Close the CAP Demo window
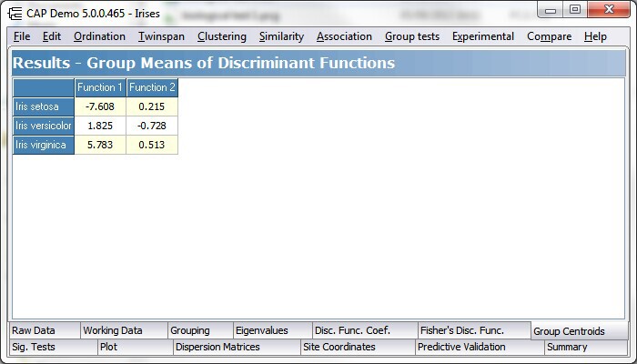The width and height of the screenshot is (637, 364). point(609,10)
